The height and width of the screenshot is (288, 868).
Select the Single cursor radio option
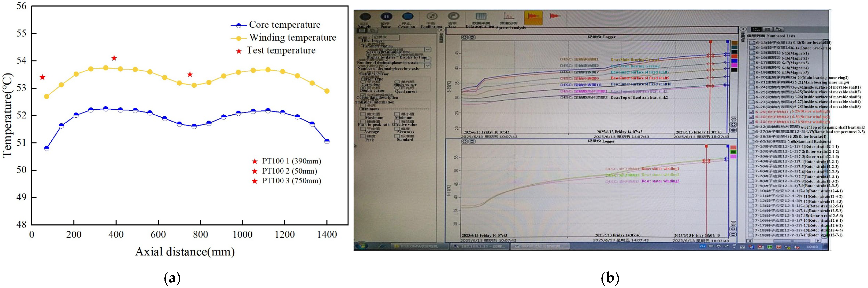coord(397,82)
